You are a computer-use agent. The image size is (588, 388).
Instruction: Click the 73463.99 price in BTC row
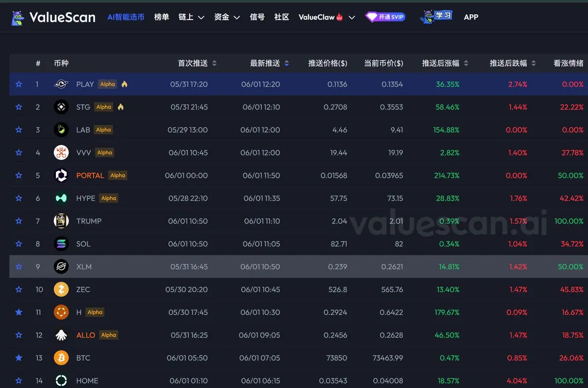(388, 358)
